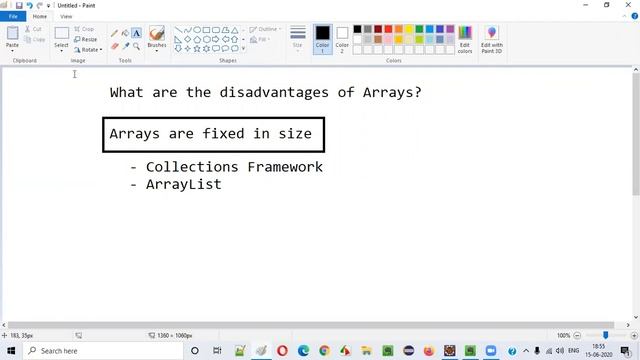Click the Redo arrow in the title bar

coord(40,5)
